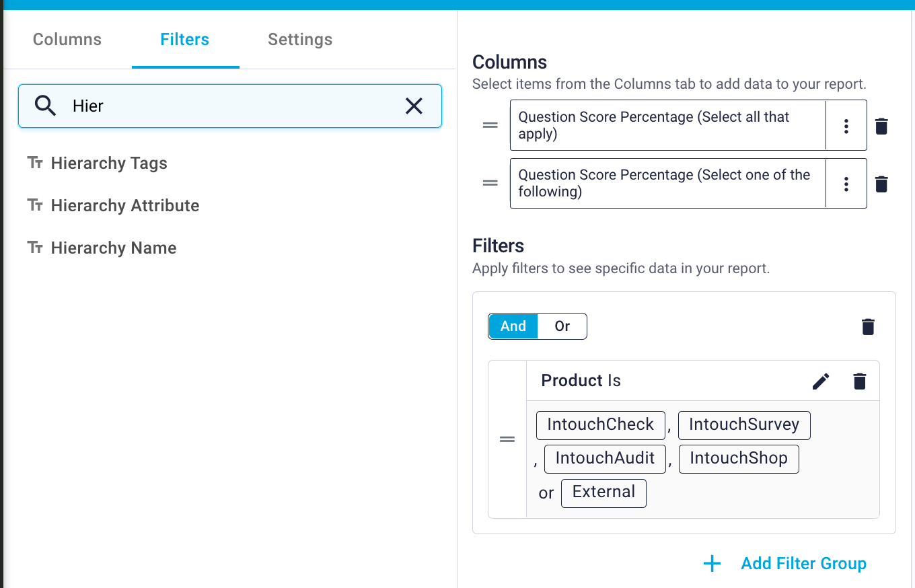
Task: Click into the search field containing 'Hier'
Action: [229, 106]
